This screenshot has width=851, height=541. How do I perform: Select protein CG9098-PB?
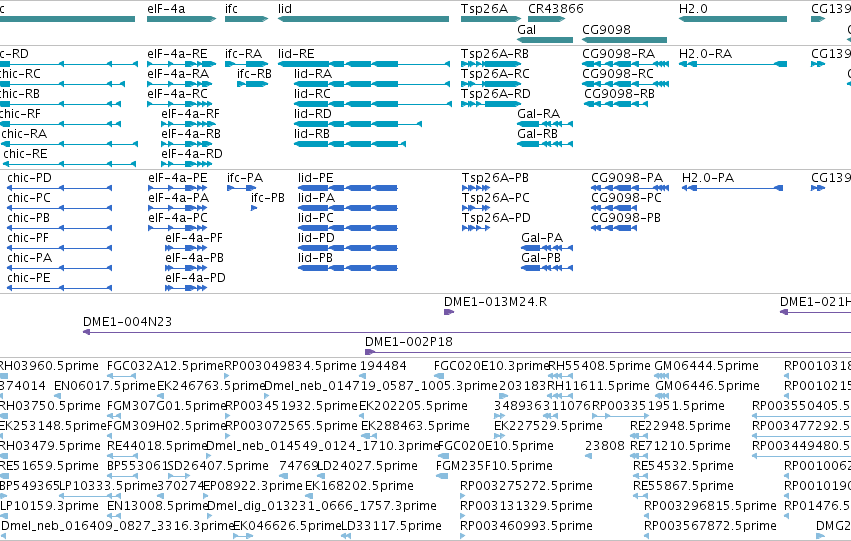coord(614,228)
